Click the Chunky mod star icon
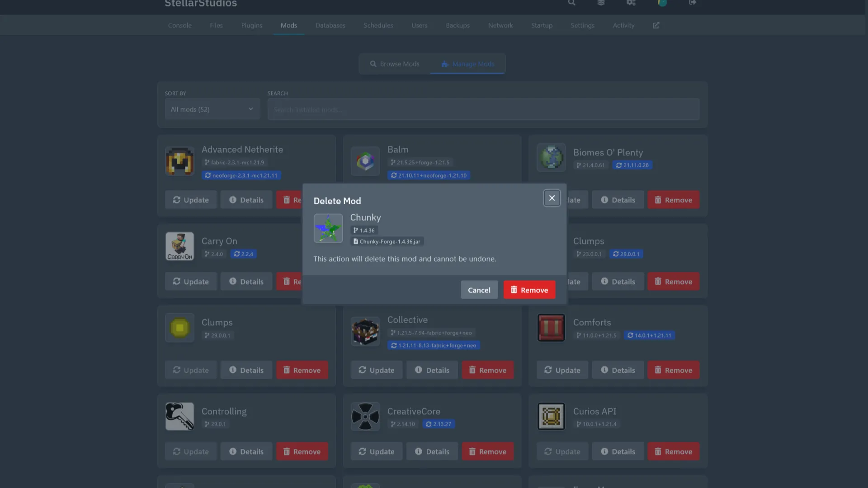The height and width of the screenshot is (488, 868). click(x=328, y=228)
